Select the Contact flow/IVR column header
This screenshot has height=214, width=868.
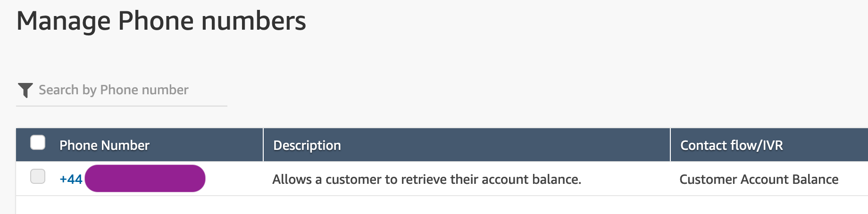click(x=732, y=145)
